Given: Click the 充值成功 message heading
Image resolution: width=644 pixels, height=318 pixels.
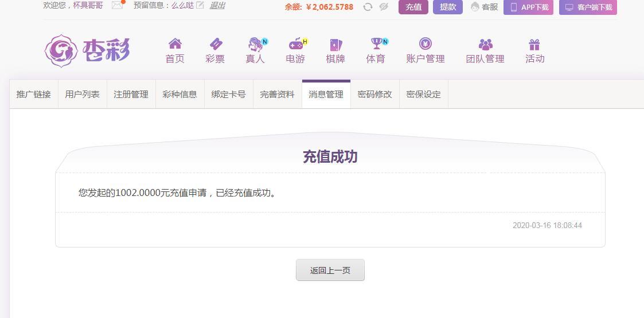Looking at the screenshot, I should [x=330, y=157].
